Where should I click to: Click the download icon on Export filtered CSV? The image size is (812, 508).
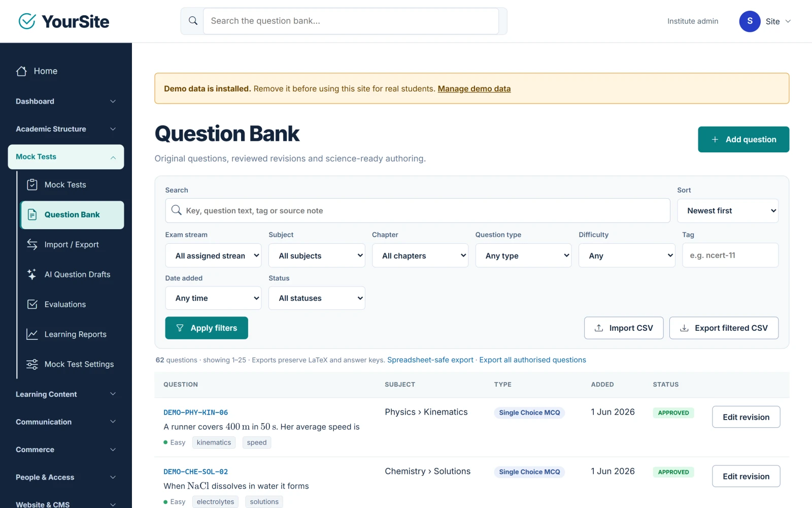click(x=684, y=328)
